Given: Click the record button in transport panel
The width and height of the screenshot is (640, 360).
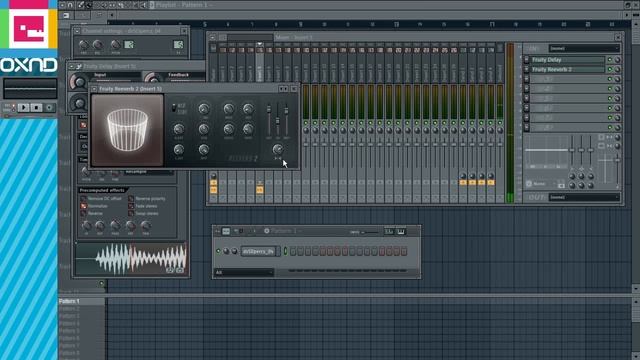Looking at the screenshot, I should pos(49,108).
